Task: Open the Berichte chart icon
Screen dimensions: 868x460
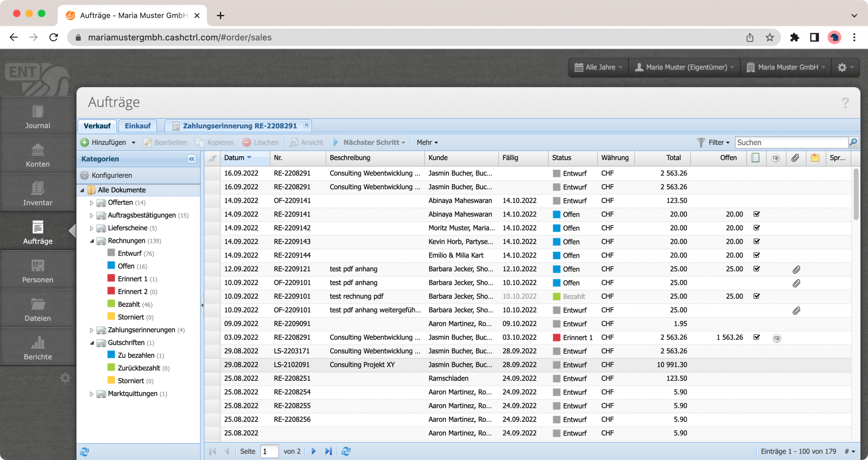Action: pos(37,343)
